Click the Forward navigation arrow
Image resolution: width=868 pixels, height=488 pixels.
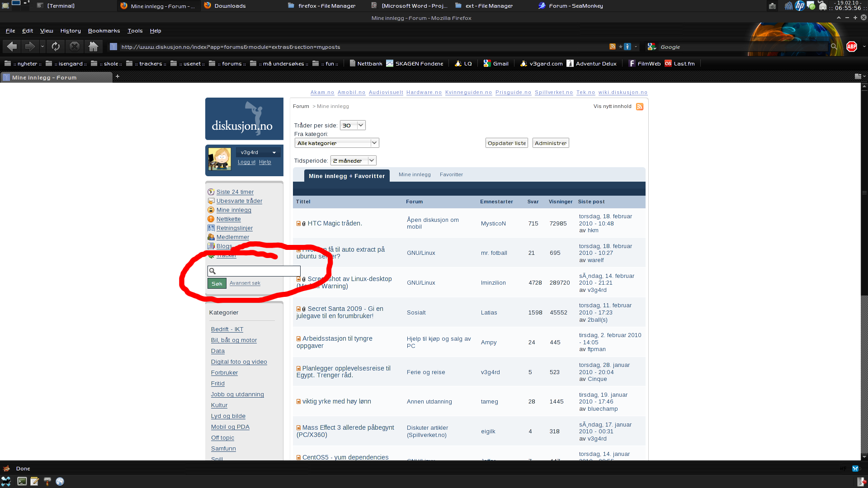click(30, 47)
